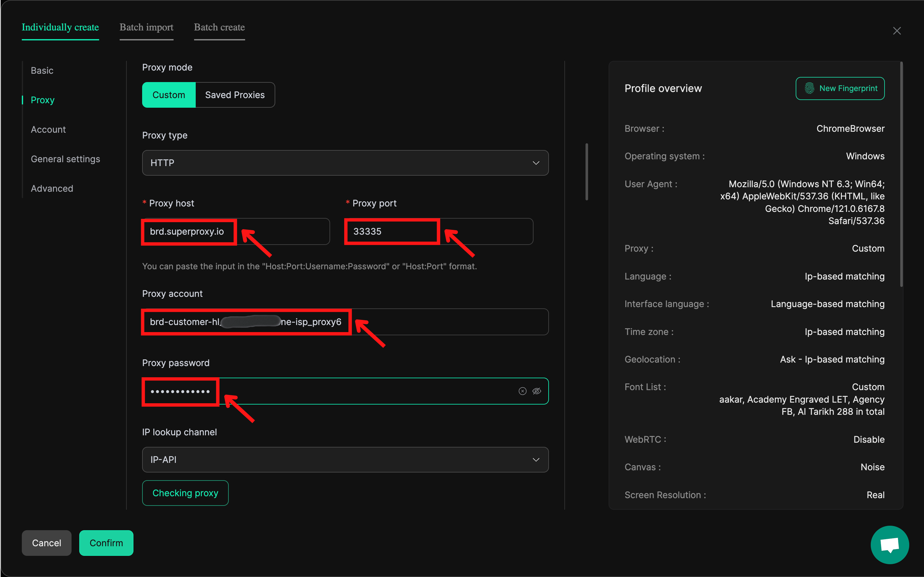Click the fingerprint icon in New Fingerprint
924x577 pixels.
coord(809,88)
